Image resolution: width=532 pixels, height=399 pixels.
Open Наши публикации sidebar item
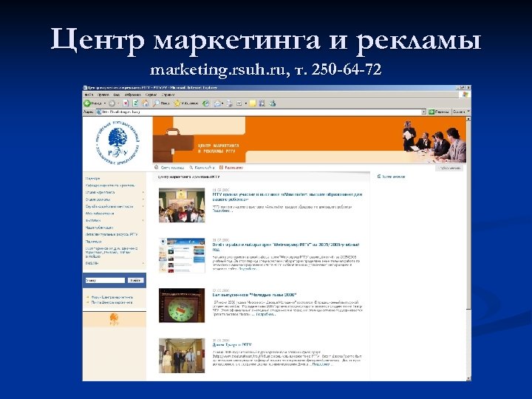(99, 228)
